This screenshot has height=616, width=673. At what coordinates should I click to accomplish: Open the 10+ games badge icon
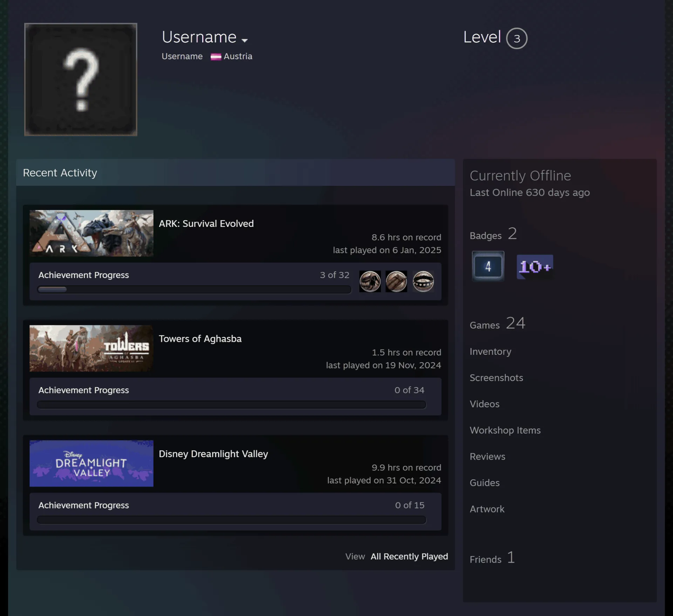(535, 267)
